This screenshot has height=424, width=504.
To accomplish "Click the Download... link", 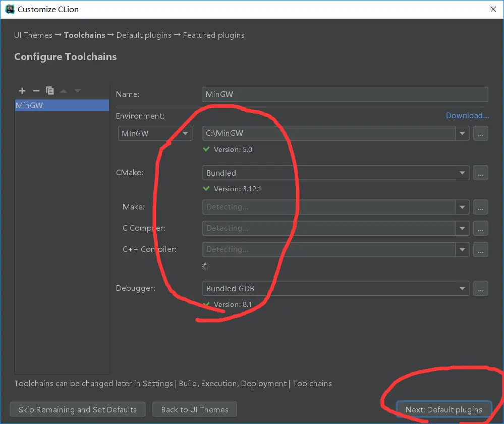I will click(x=467, y=116).
